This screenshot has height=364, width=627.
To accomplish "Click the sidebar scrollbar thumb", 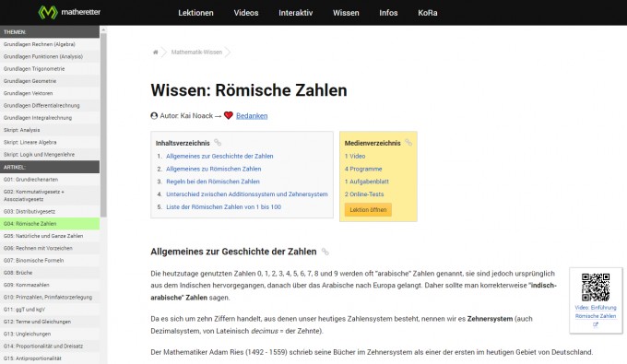I will pyautogui.click(x=103, y=125).
